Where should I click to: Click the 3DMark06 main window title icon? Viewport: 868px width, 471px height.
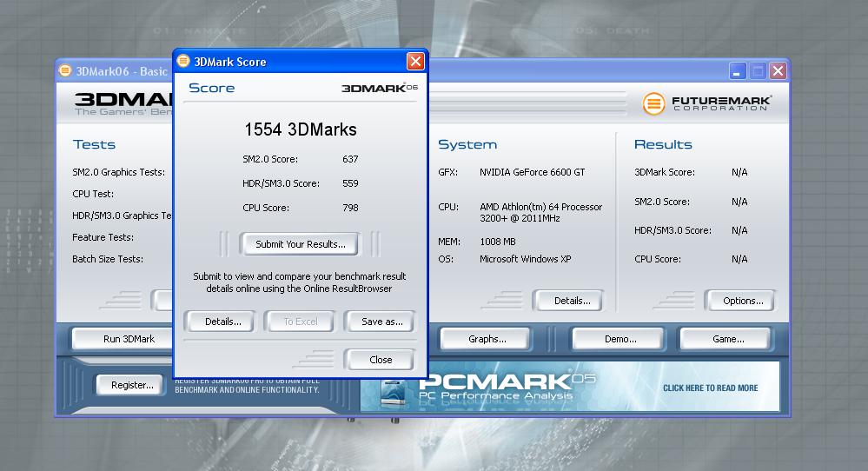point(65,70)
